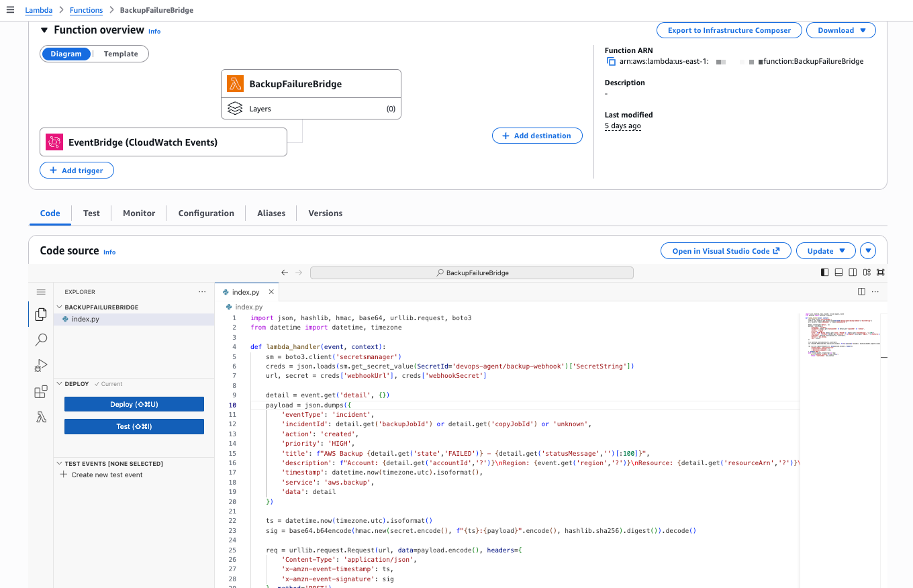The height and width of the screenshot is (588, 913).
Task: Open the Download dropdown
Action: point(842,30)
